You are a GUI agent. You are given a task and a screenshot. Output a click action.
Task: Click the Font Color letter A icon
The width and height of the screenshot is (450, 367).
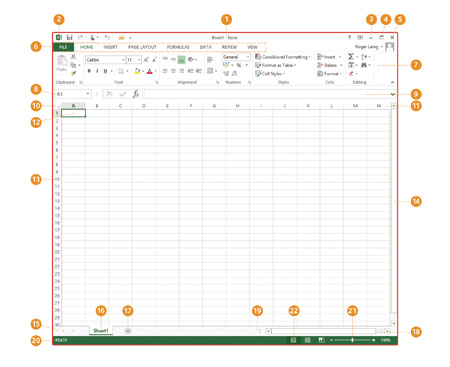(150, 71)
